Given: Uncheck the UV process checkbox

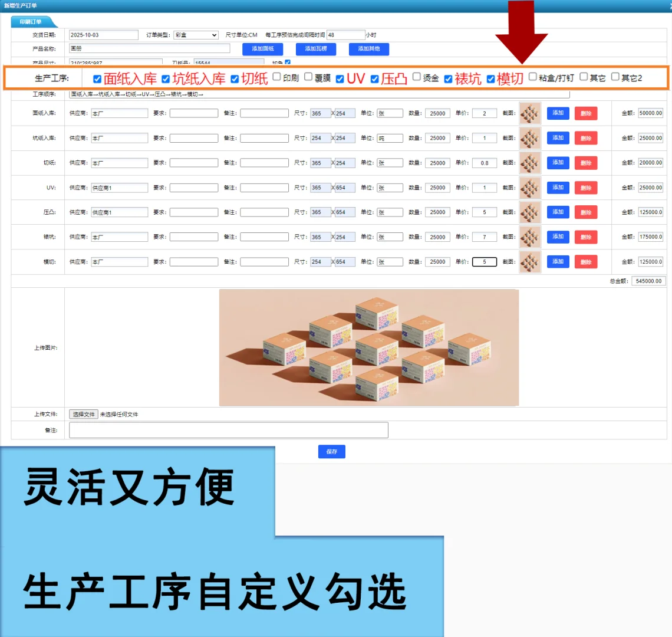Looking at the screenshot, I should coord(340,78).
